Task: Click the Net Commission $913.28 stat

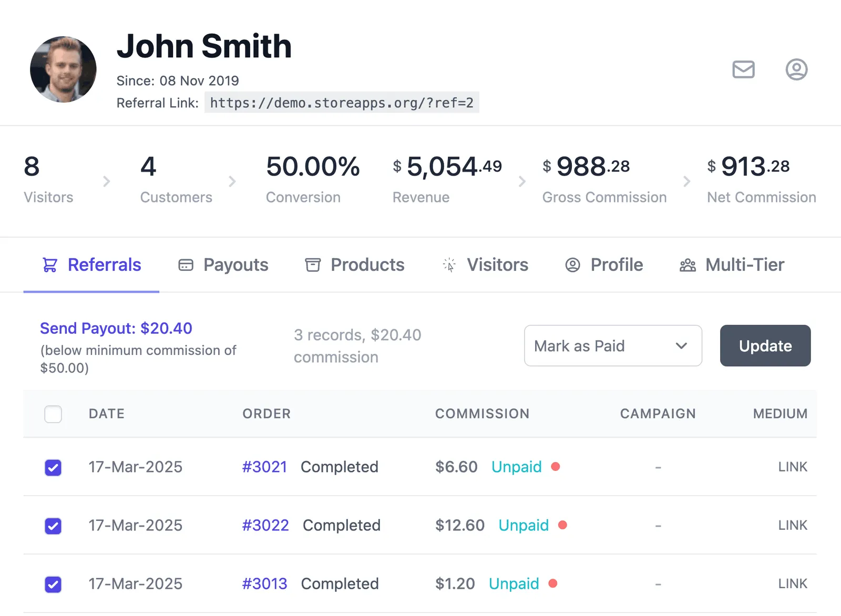Action: click(x=762, y=179)
